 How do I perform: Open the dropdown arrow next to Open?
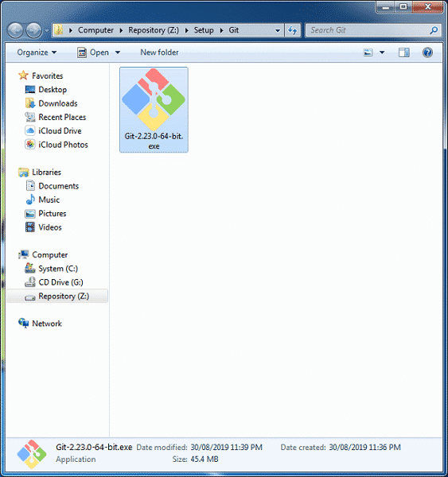pyautogui.click(x=118, y=52)
